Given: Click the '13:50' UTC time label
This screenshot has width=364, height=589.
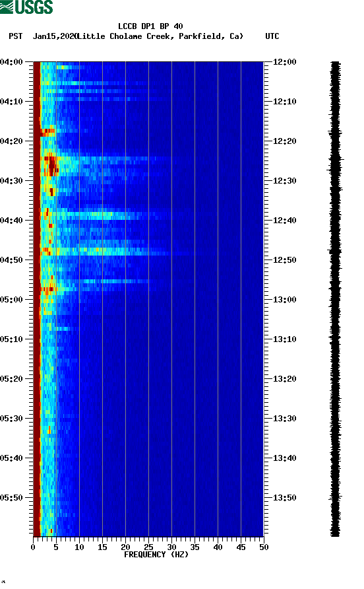Looking at the screenshot, I should click(x=285, y=498).
